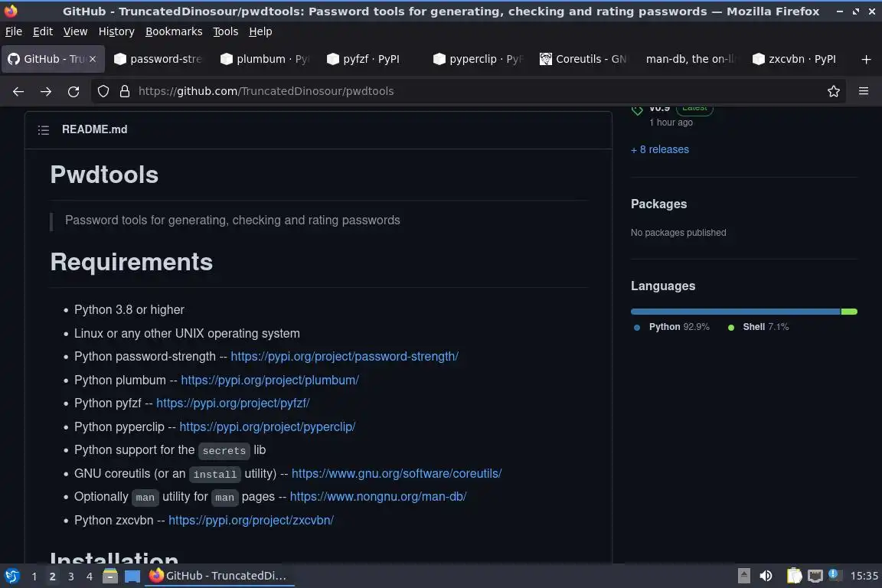
Task: Switch to the man-db tab
Action: tap(691, 59)
